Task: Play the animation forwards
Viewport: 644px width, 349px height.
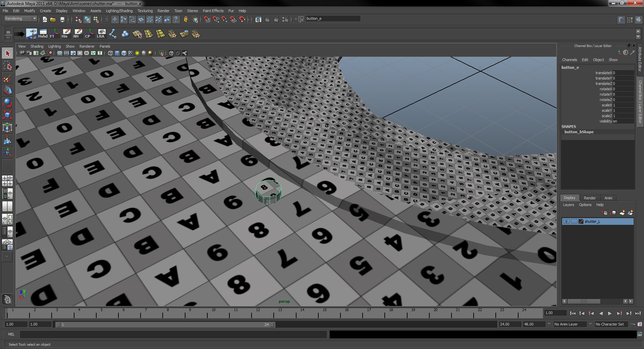Action: pos(610,313)
